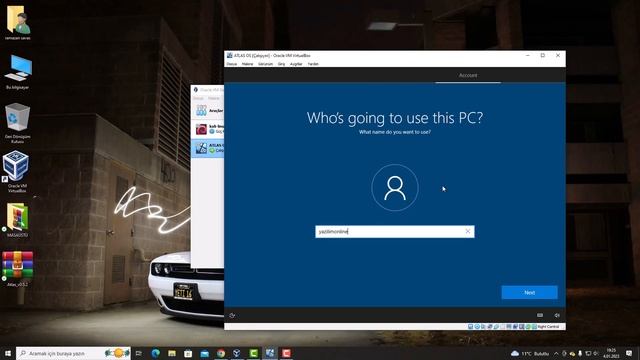Open the on-screen keyboard icon in setup
640x360 pixels.
pyautogui.click(x=540, y=315)
